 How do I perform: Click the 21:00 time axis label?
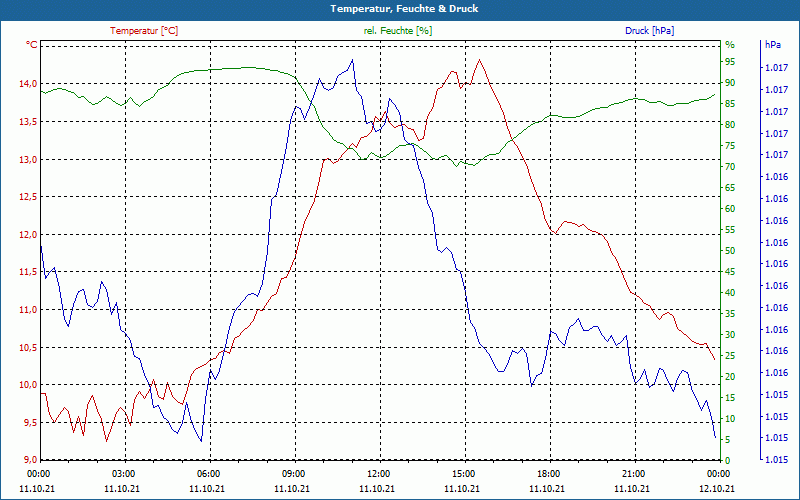(x=634, y=473)
